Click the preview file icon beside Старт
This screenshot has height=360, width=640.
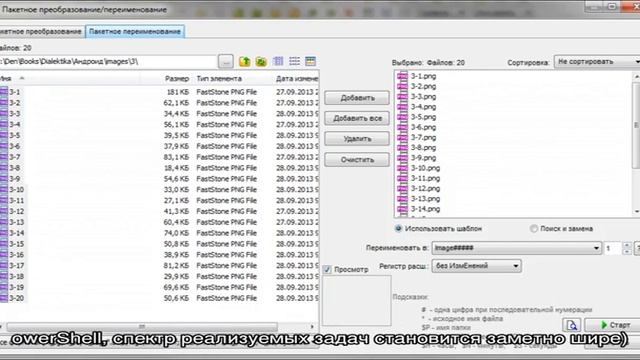[572, 325]
